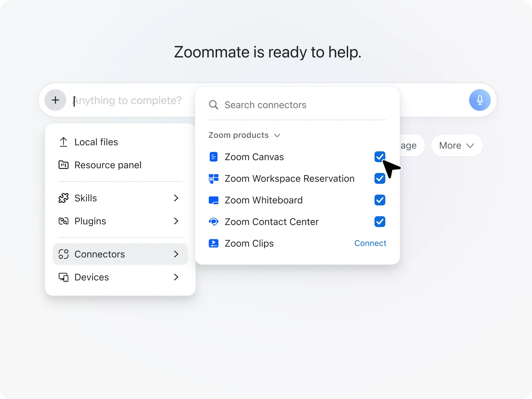Click the plus attach button
The image size is (532, 399).
coord(55,100)
